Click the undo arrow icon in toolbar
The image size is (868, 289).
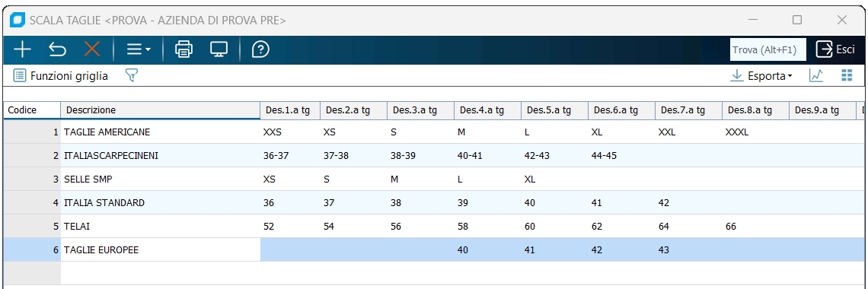57,49
